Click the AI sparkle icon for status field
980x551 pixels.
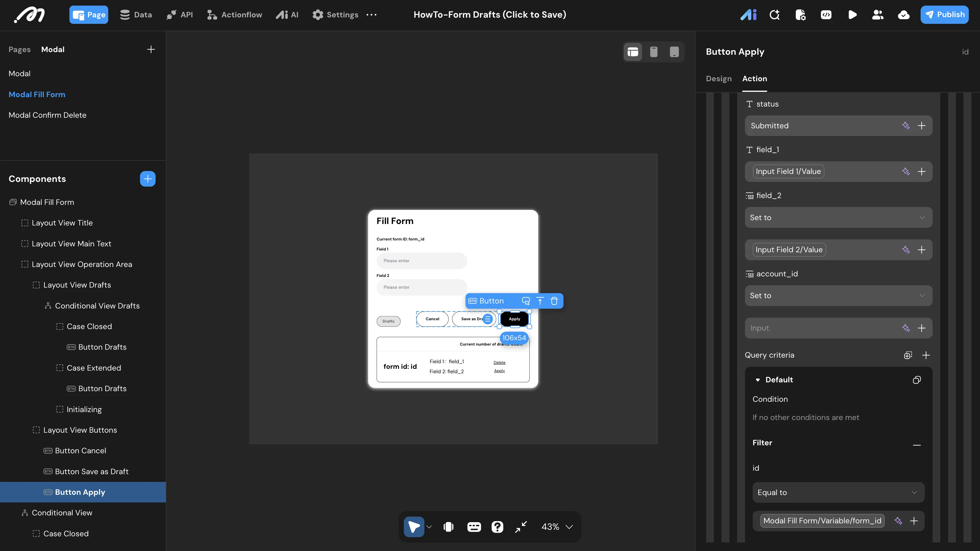click(906, 126)
